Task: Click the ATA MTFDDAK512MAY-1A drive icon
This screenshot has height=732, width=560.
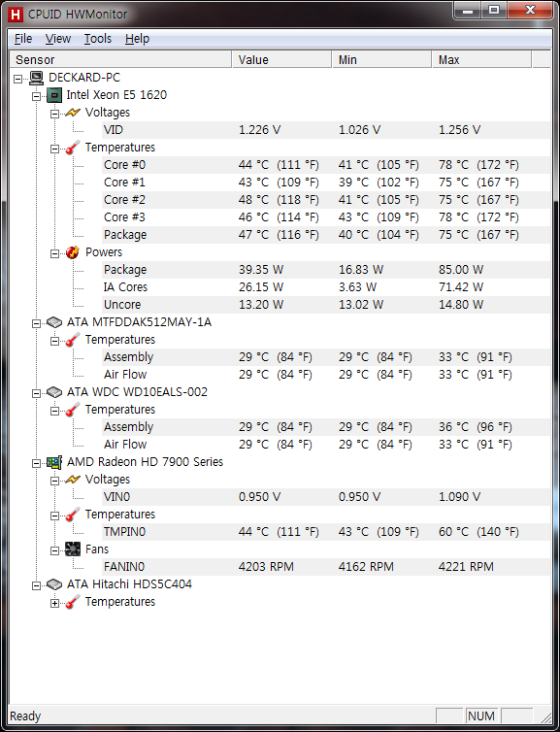Action: pos(54,322)
